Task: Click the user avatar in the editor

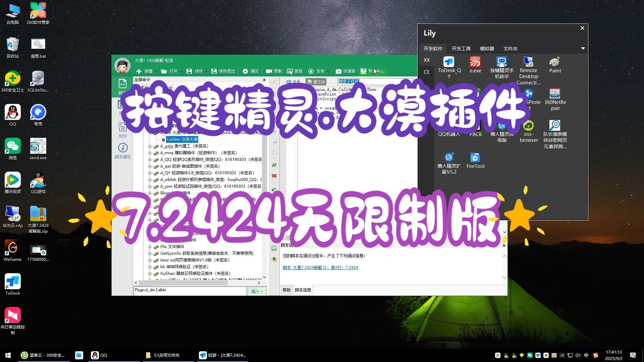Action: coord(122,66)
